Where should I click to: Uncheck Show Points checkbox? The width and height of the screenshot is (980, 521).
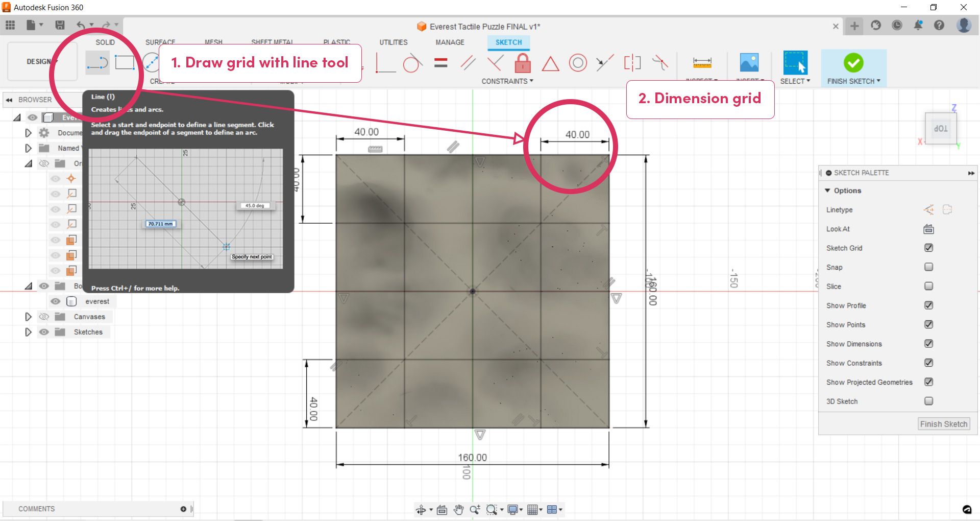coord(928,324)
